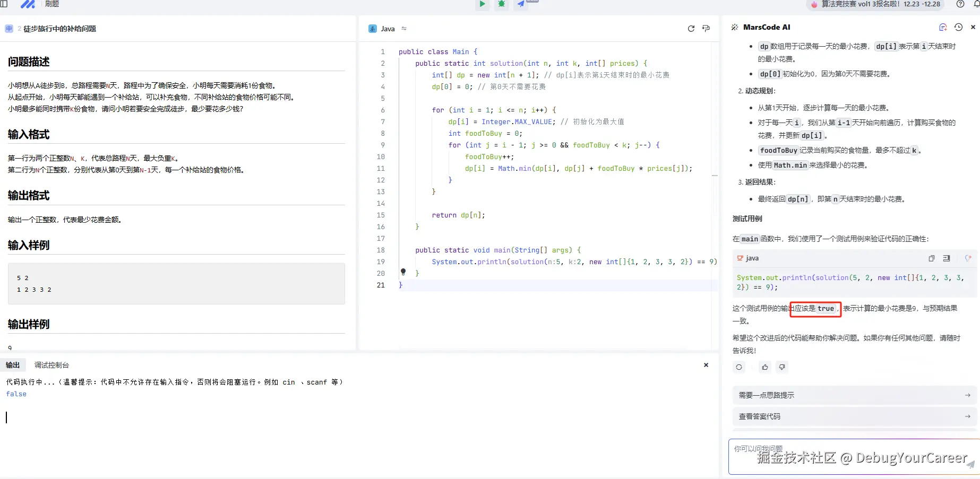Insert the AI snippet into editor
Image resolution: width=980 pixels, height=479 pixels.
pos(947,258)
